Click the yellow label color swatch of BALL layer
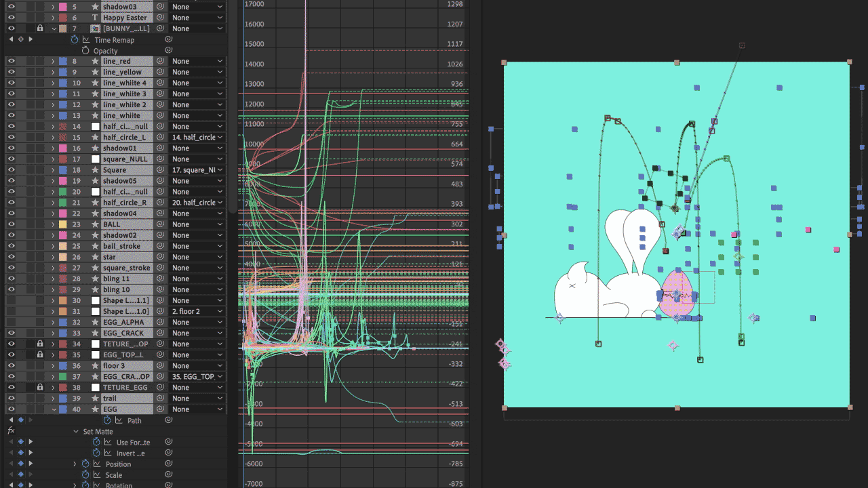The image size is (868, 488). pyautogui.click(x=63, y=224)
